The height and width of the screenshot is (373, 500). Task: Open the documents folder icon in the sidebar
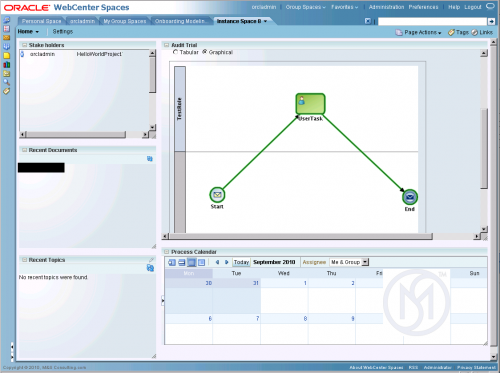tap(6, 73)
